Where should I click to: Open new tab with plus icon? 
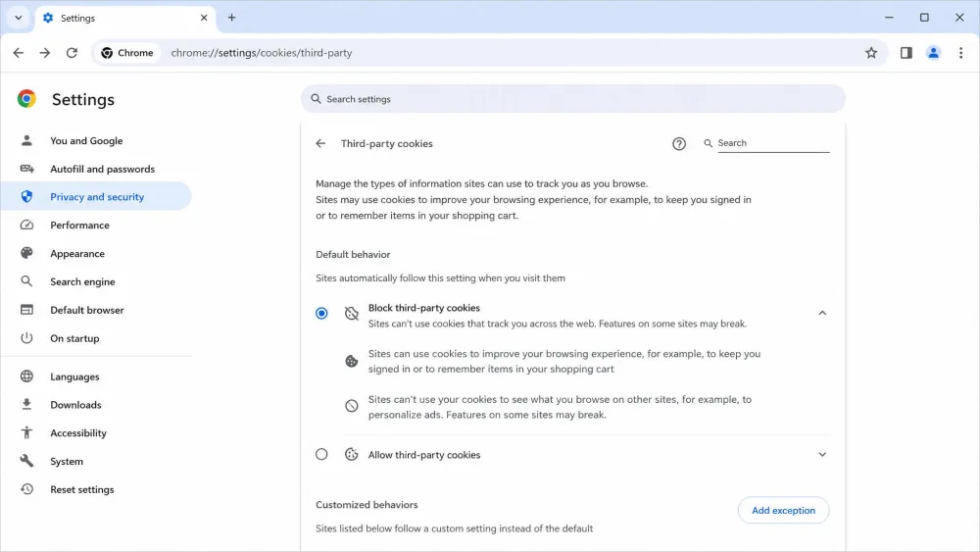[x=232, y=18]
